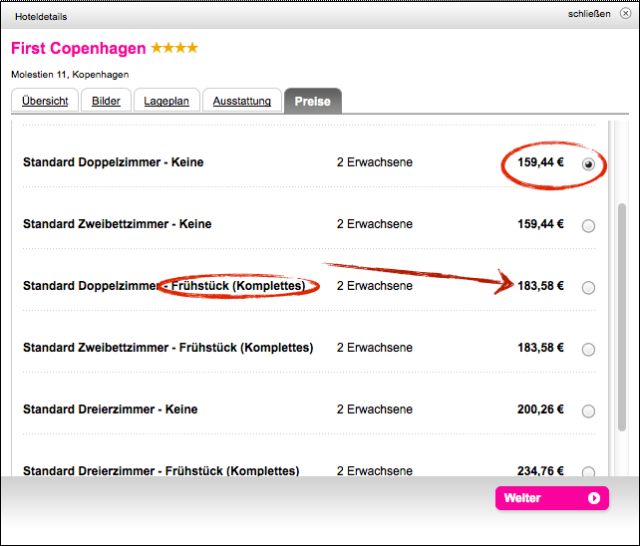
Task: Pick Standard Zweibettzimmer Frühstück radio button
Action: (588, 349)
